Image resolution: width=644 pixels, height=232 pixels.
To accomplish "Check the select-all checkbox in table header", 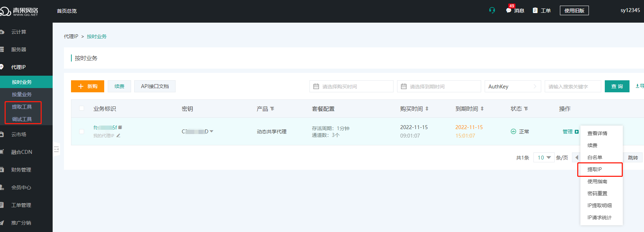I will pos(82,109).
